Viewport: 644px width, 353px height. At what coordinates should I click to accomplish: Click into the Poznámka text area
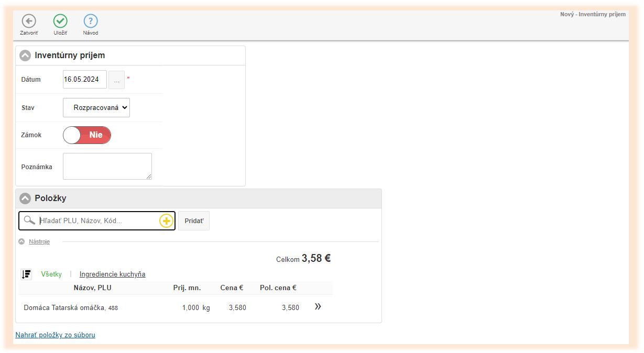click(107, 166)
